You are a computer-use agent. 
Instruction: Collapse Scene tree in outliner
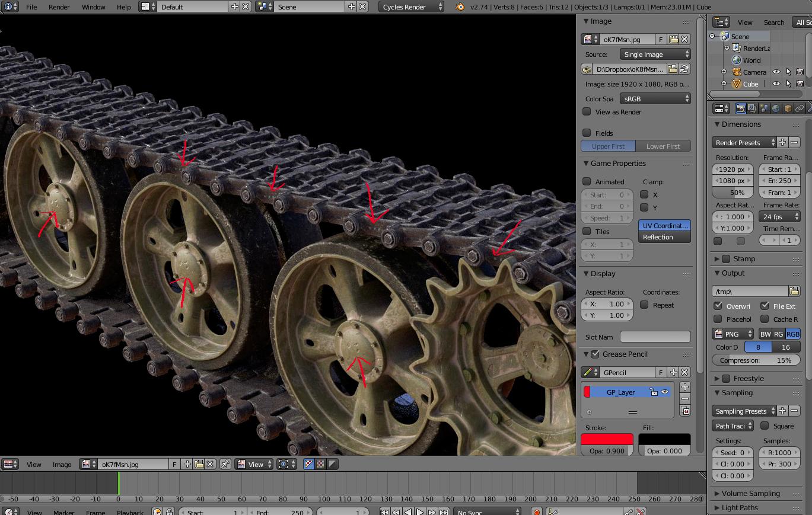tap(712, 36)
